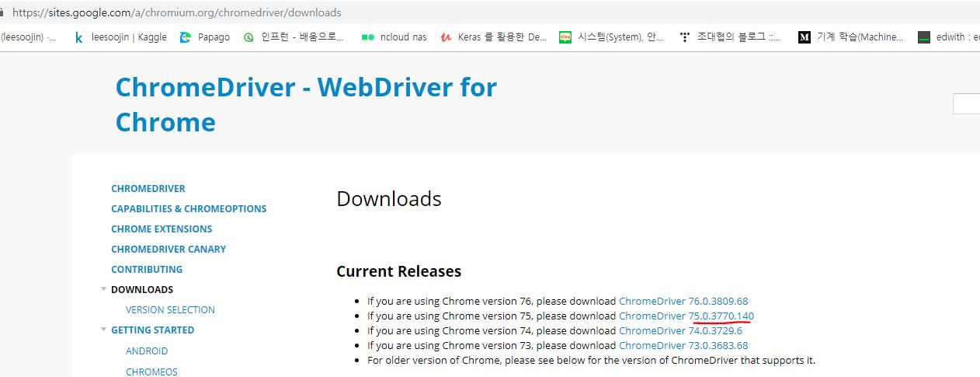Download ChromeDriver 76.0.3809.68
The height and width of the screenshot is (377, 980).
[683, 301]
